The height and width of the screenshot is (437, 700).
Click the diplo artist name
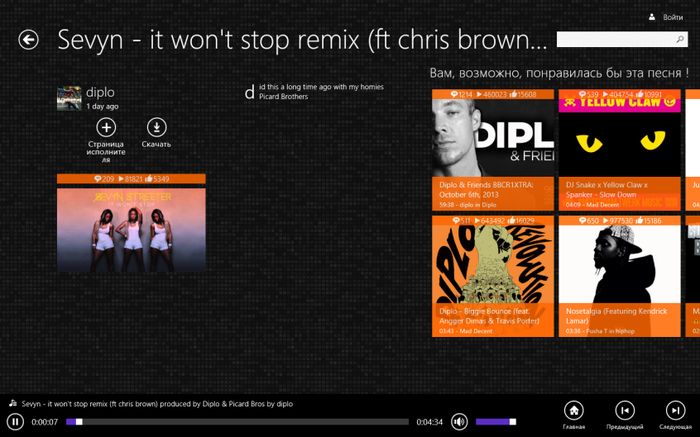(x=102, y=92)
